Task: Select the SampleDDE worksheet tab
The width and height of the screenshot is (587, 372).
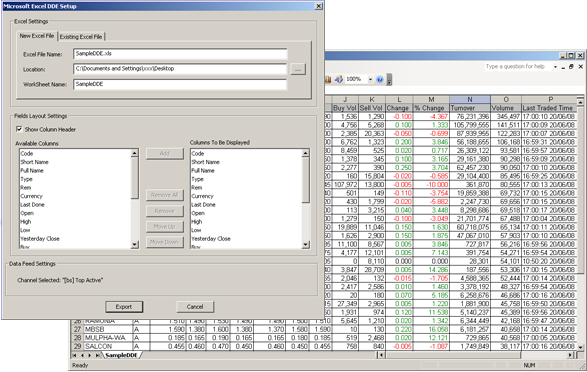Action: (x=121, y=355)
